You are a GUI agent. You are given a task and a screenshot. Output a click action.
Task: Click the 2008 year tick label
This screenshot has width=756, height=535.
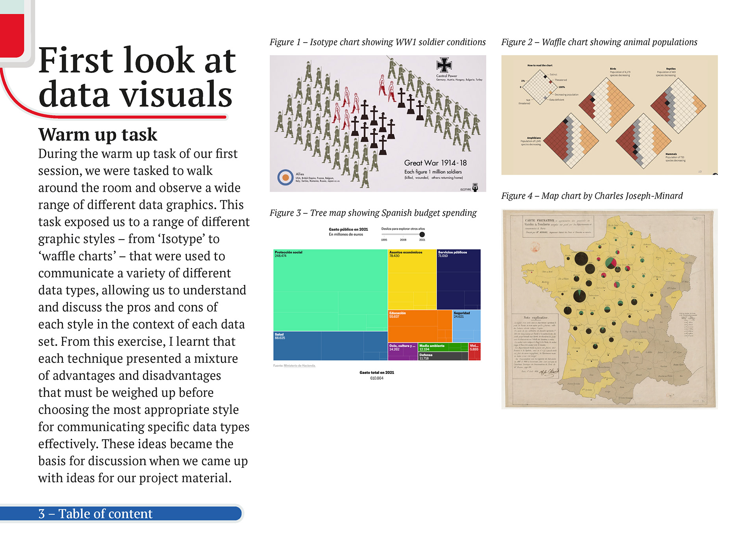tap(403, 240)
